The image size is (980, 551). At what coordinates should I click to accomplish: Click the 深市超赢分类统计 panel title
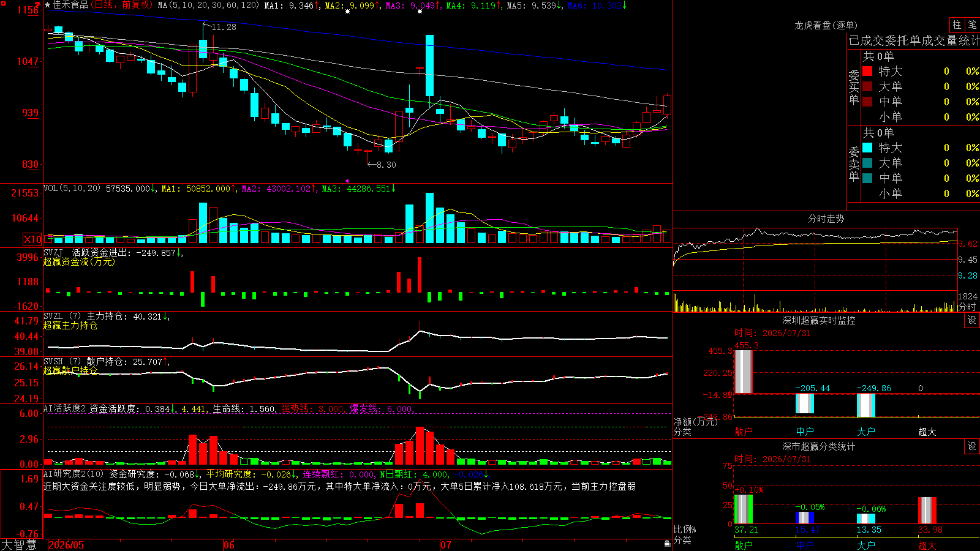(x=819, y=446)
